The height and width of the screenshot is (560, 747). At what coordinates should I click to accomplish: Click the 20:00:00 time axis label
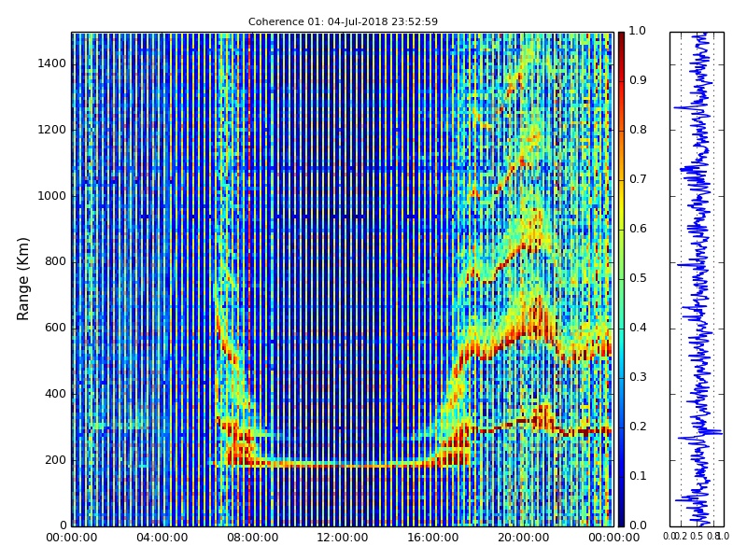point(524,538)
